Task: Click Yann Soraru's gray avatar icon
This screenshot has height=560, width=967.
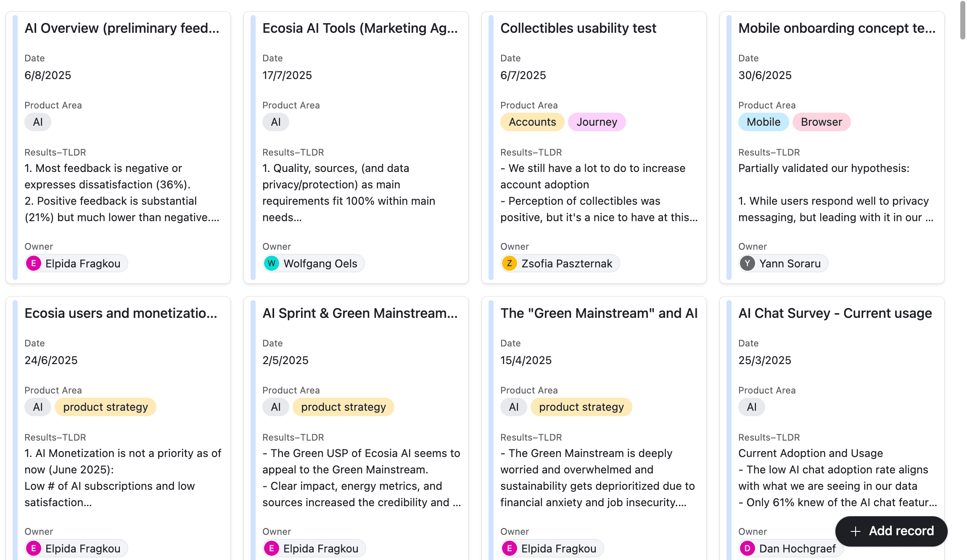Action: (x=748, y=264)
